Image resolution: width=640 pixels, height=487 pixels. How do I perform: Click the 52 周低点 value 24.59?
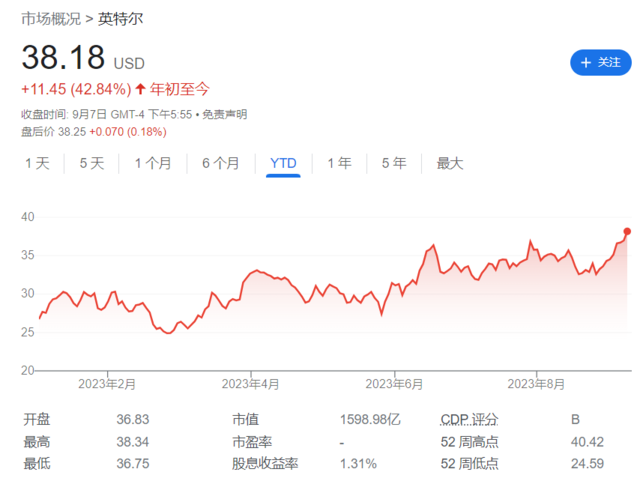pyautogui.click(x=587, y=464)
